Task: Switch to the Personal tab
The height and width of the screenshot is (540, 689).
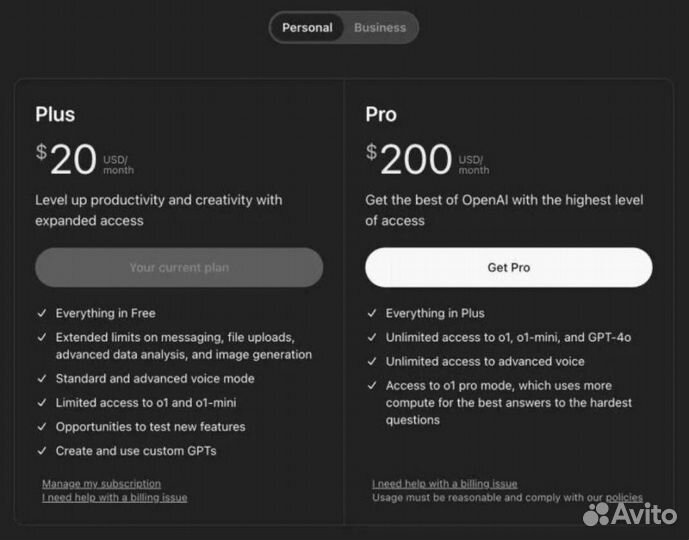Action: 307,28
